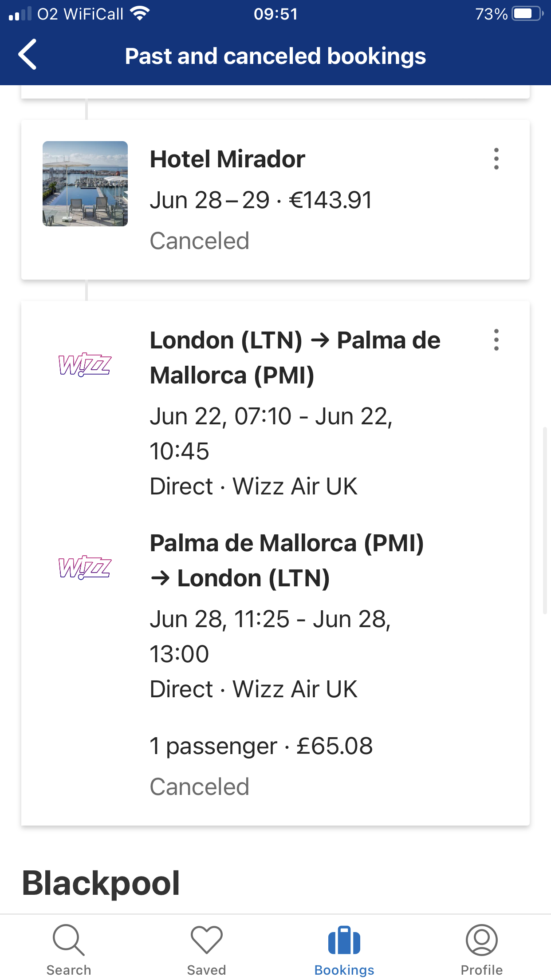Screen dimensions: 551x980
Task: Tap the Blackpool trip heading
Action: (x=101, y=883)
